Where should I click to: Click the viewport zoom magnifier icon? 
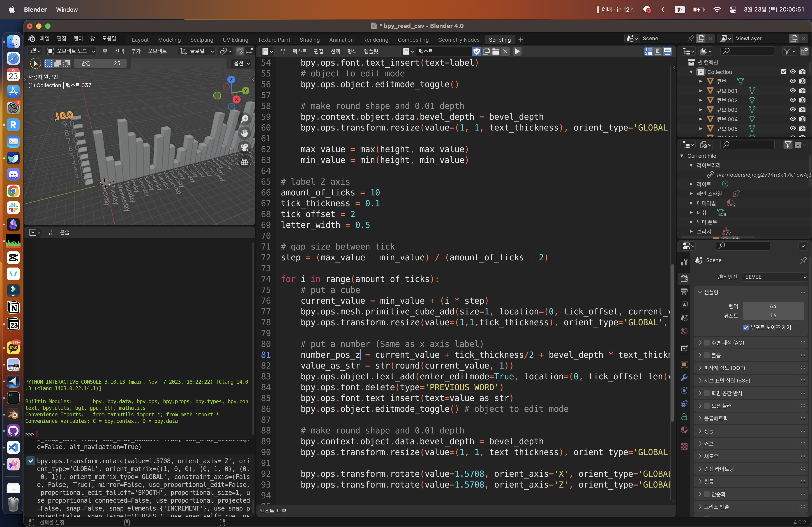[x=245, y=119]
